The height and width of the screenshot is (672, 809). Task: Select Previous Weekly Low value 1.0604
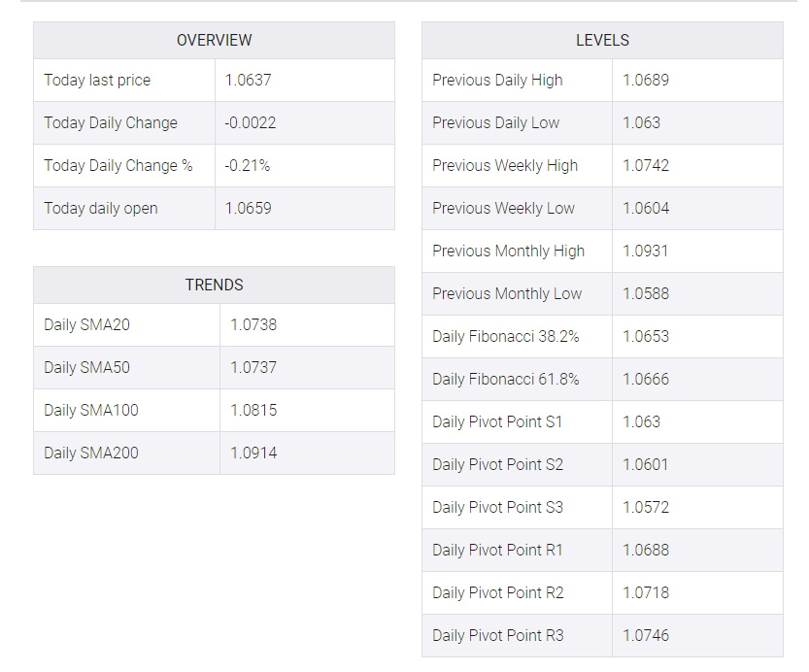coord(646,209)
